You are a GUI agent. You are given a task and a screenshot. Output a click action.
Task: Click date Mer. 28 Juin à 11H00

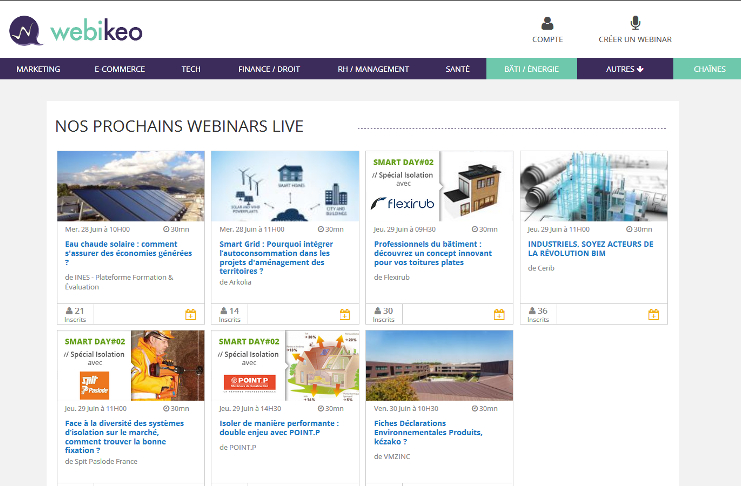tap(252, 229)
